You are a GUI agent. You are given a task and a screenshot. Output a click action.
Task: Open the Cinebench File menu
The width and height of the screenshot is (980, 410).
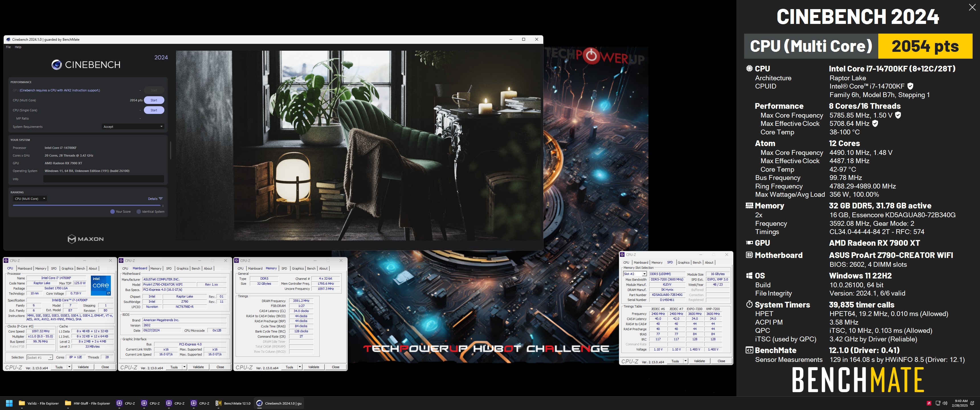(8, 47)
